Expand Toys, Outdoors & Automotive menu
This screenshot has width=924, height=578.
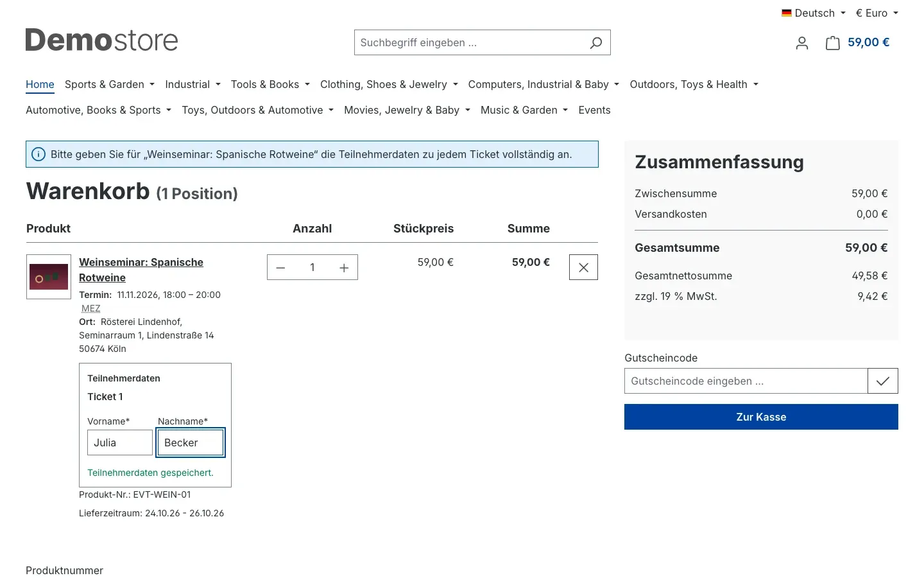pos(257,110)
